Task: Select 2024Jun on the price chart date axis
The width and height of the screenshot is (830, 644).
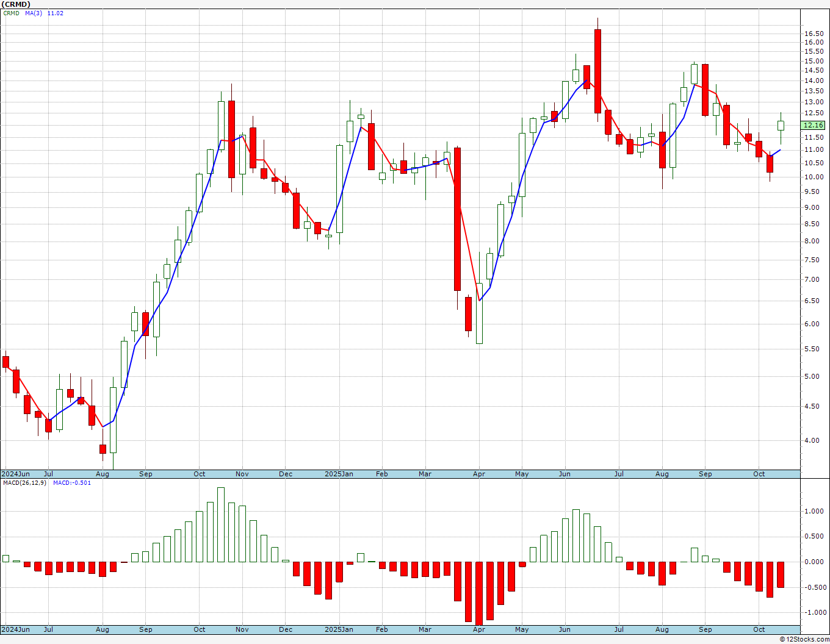Action: pyautogui.click(x=15, y=474)
